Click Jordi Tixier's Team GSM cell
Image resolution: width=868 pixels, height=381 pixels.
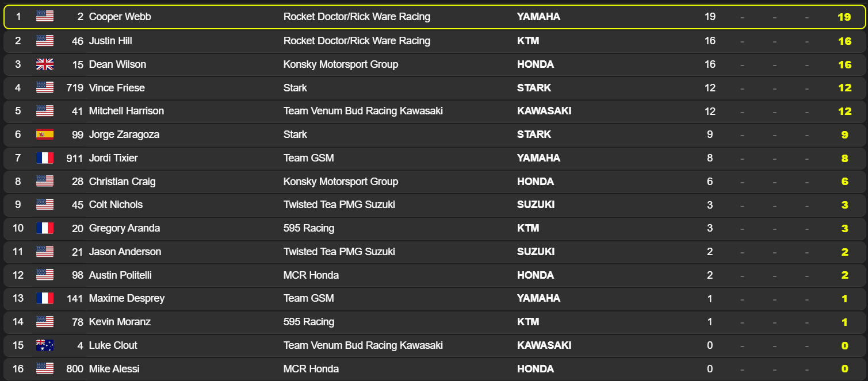click(309, 158)
